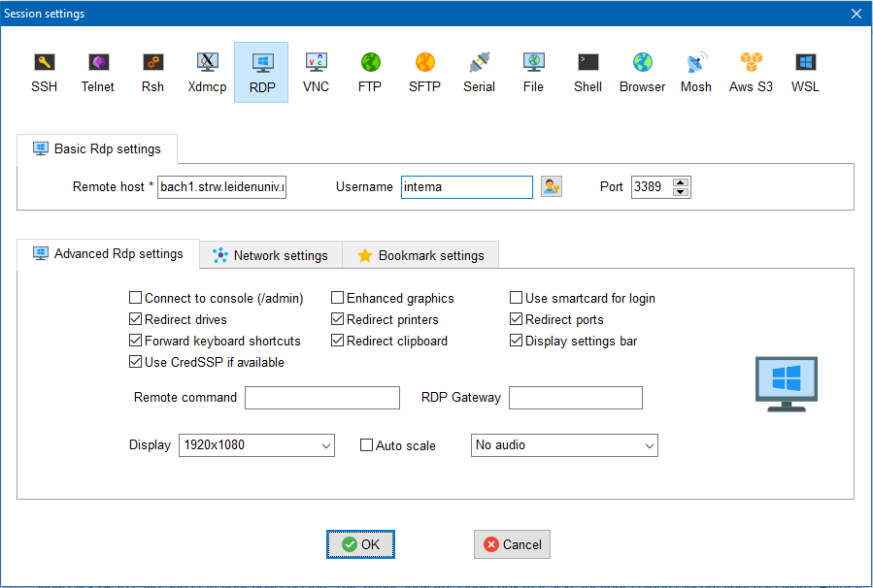The height and width of the screenshot is (588, 873).
Task: Uncheck Redirect clipboard option
Action: click(x=338, y=342)
